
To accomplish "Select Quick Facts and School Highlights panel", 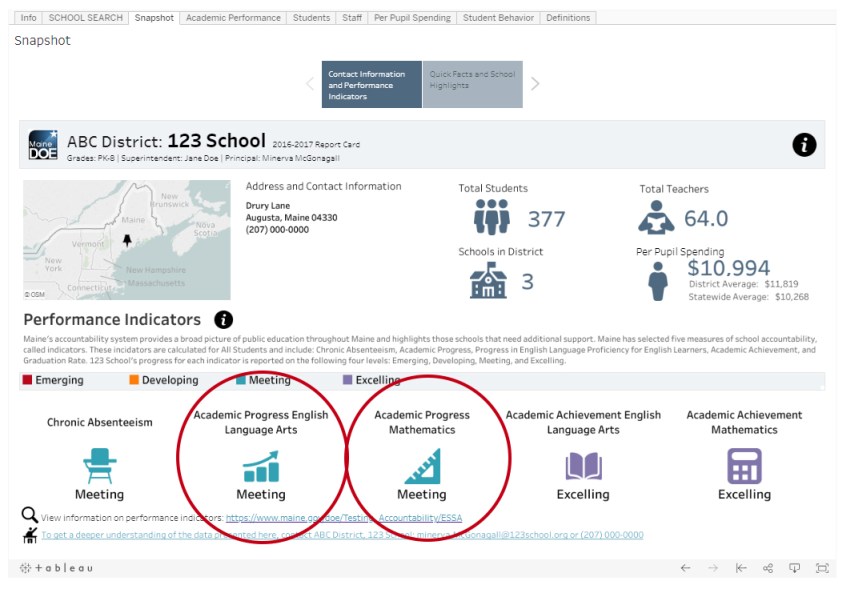I will [x=472, y=84].
